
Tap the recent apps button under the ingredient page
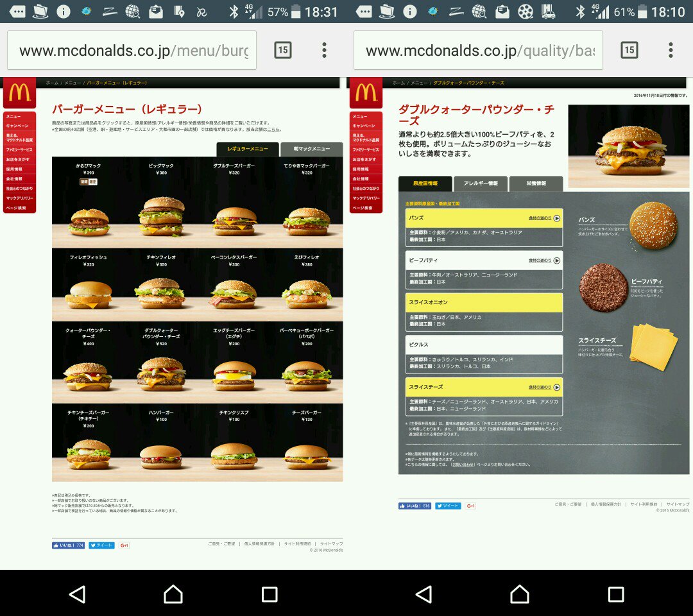(x=616, y=594)
